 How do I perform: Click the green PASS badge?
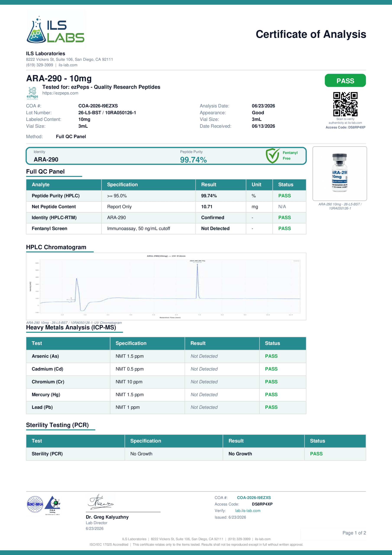345,80
